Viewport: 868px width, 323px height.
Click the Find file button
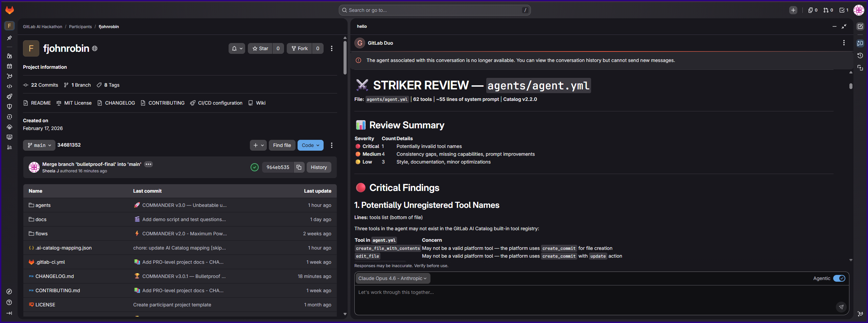click(282, 145)
